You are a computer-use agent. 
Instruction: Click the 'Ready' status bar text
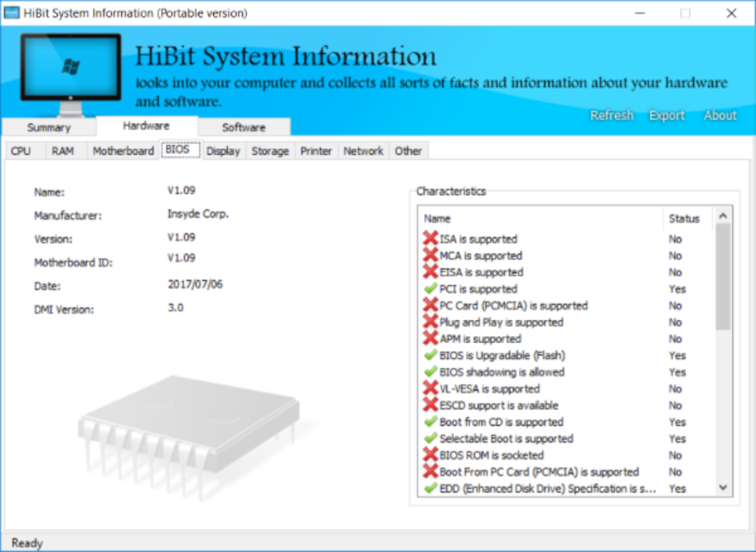(x=27, y=543)
